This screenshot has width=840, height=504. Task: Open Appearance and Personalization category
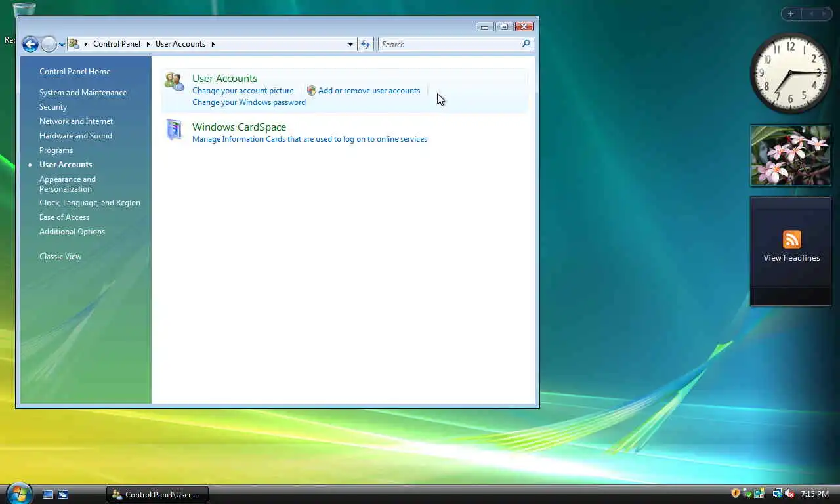[x=68, y=184]
